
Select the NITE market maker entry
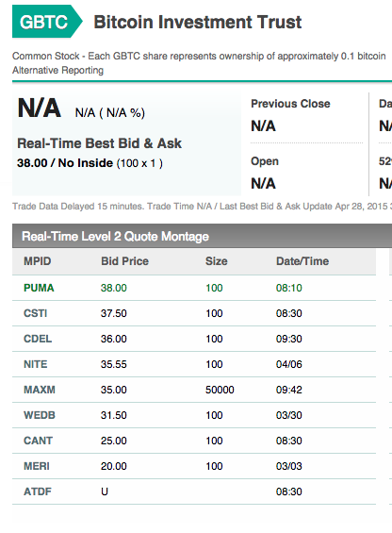35,364
